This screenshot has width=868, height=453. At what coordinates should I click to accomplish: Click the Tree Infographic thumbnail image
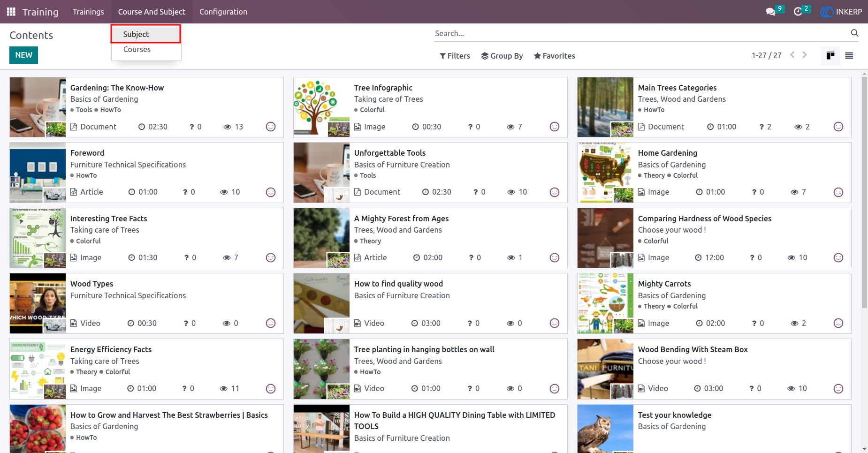(321, 107)
